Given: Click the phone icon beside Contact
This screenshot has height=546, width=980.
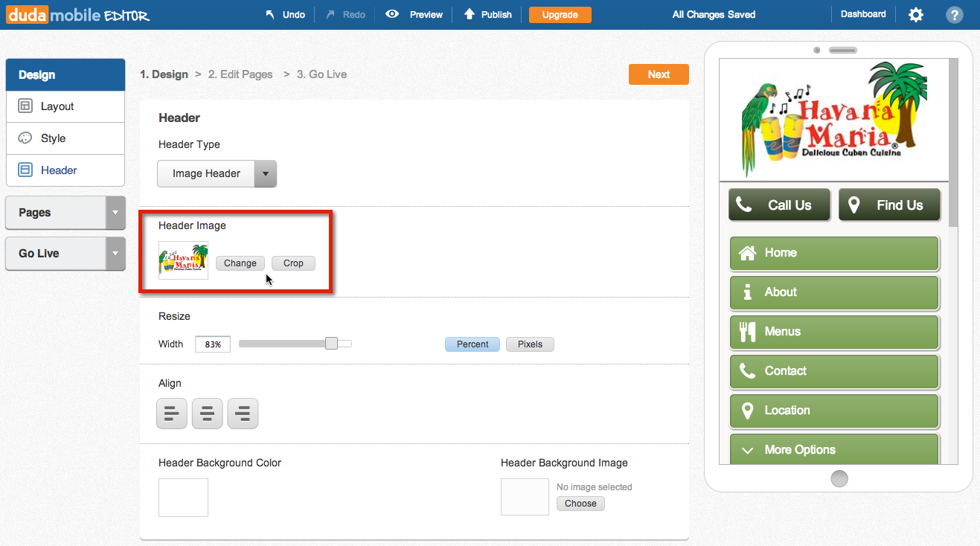Looking at the screenshot, I should 747,370.
